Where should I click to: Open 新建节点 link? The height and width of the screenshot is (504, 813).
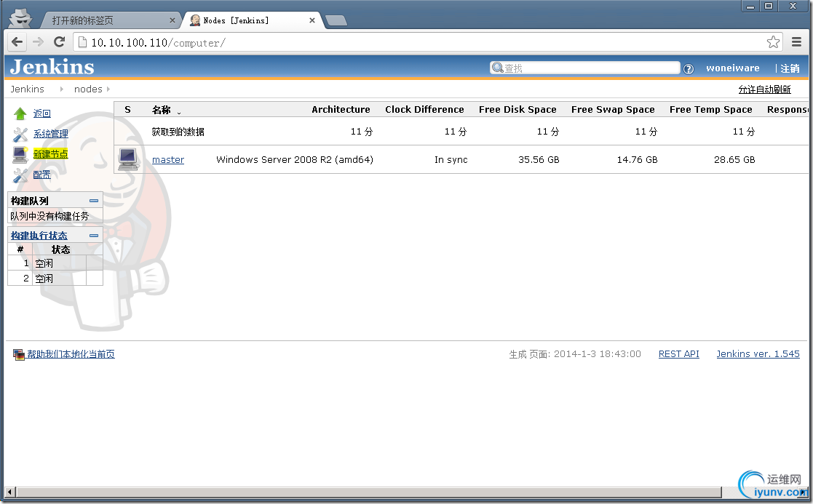tap(51, 154)
